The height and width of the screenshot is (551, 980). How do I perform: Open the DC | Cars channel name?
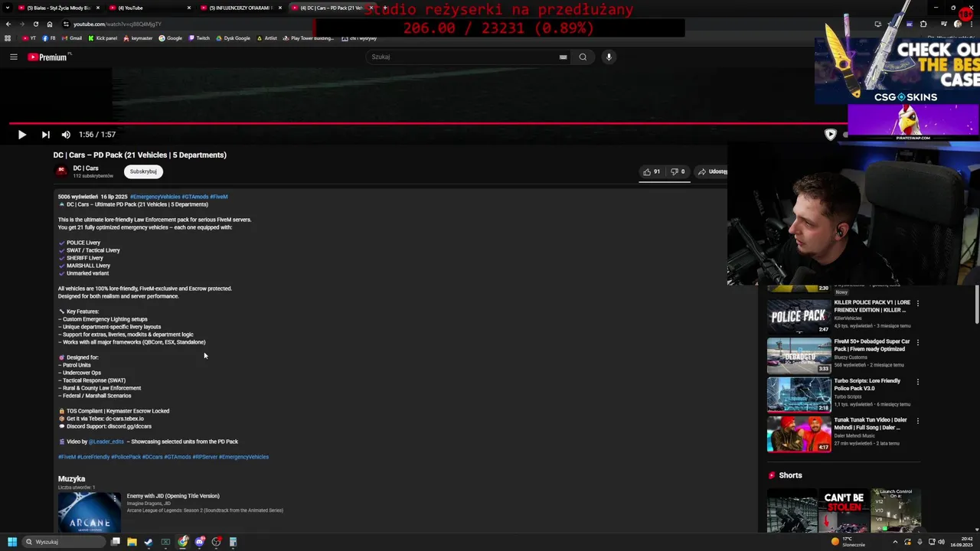(86, 168)
